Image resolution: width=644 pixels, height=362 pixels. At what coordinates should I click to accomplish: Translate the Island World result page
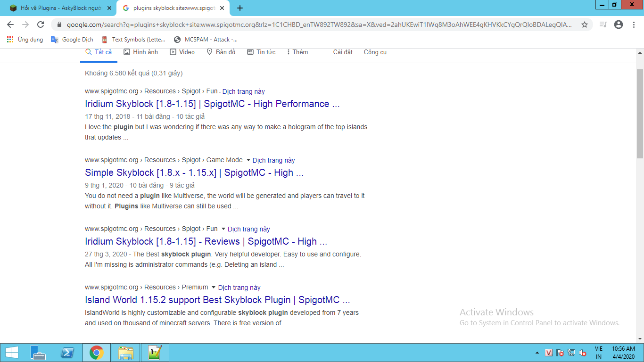pos(239,288)
